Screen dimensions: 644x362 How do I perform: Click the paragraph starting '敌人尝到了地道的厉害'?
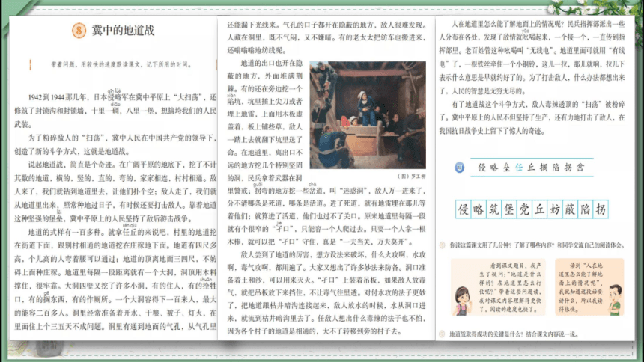click(x=326, y=292)
